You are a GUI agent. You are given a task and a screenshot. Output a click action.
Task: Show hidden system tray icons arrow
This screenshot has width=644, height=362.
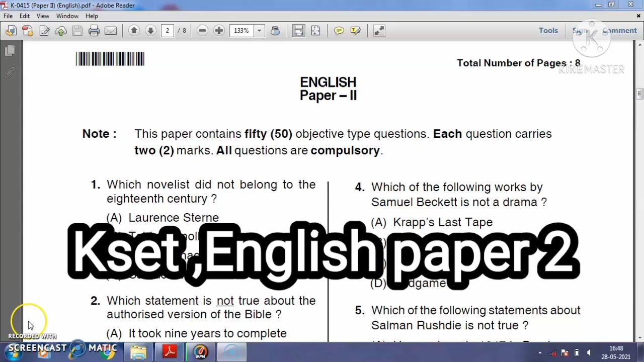click(x=540, y=353)
